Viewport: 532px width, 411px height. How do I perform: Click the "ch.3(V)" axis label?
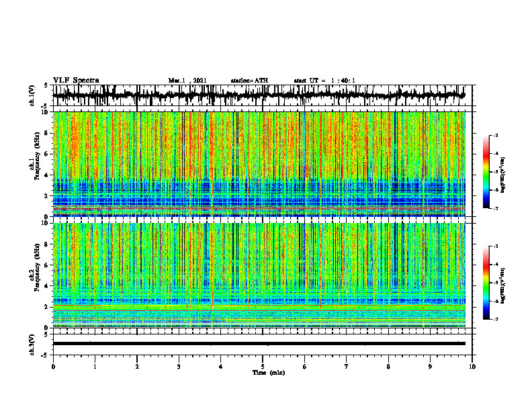point(32,345)
